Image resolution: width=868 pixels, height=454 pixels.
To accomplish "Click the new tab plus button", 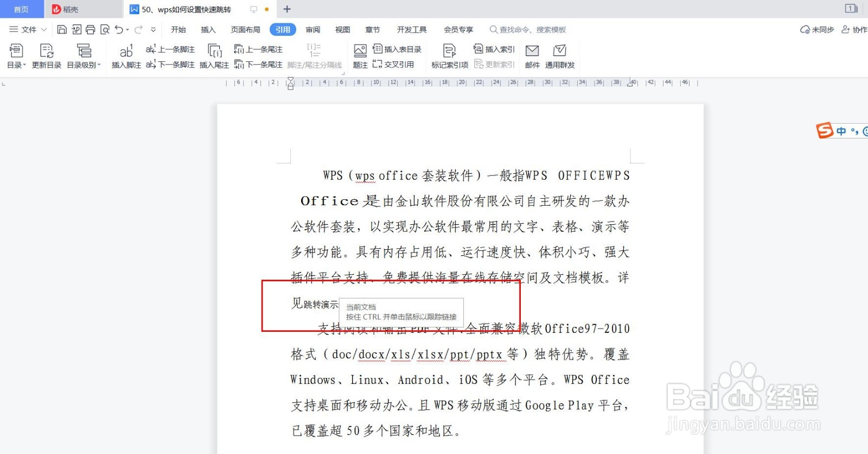I will pos(287,9).
